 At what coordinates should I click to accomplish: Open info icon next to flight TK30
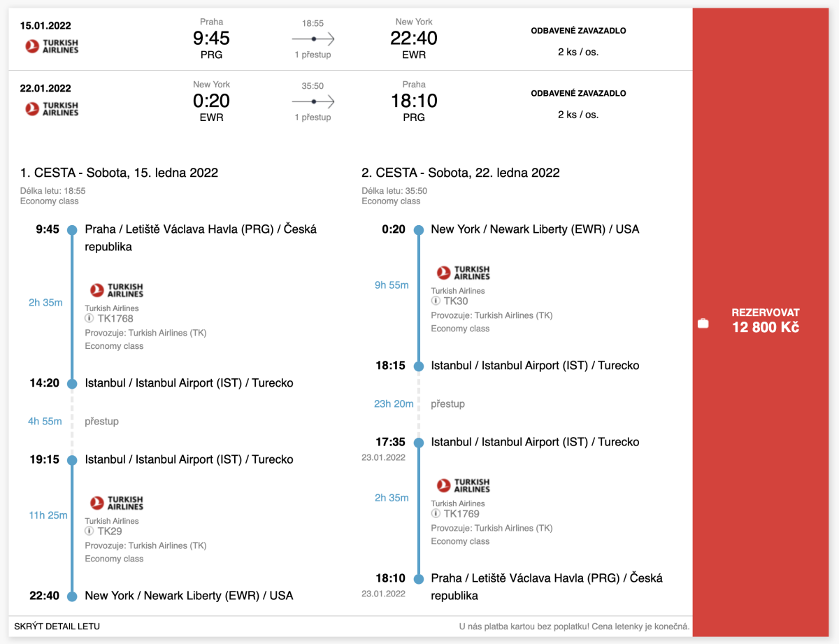click(436, 301)
